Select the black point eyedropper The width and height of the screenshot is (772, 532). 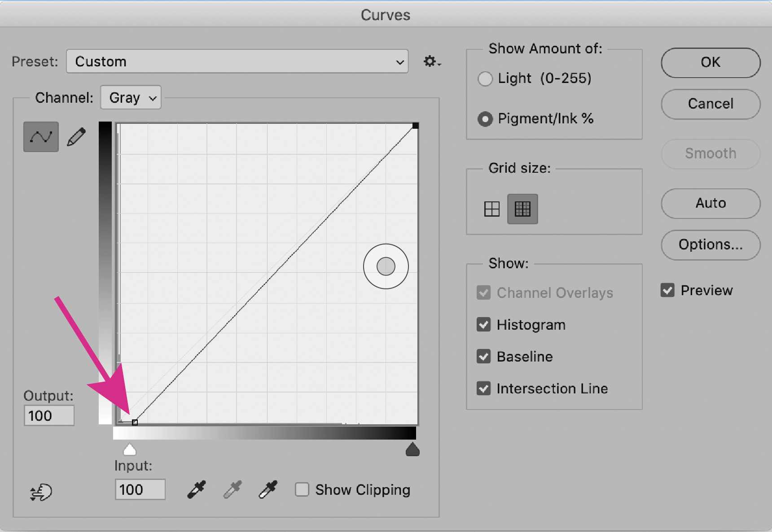pos(196,489)
